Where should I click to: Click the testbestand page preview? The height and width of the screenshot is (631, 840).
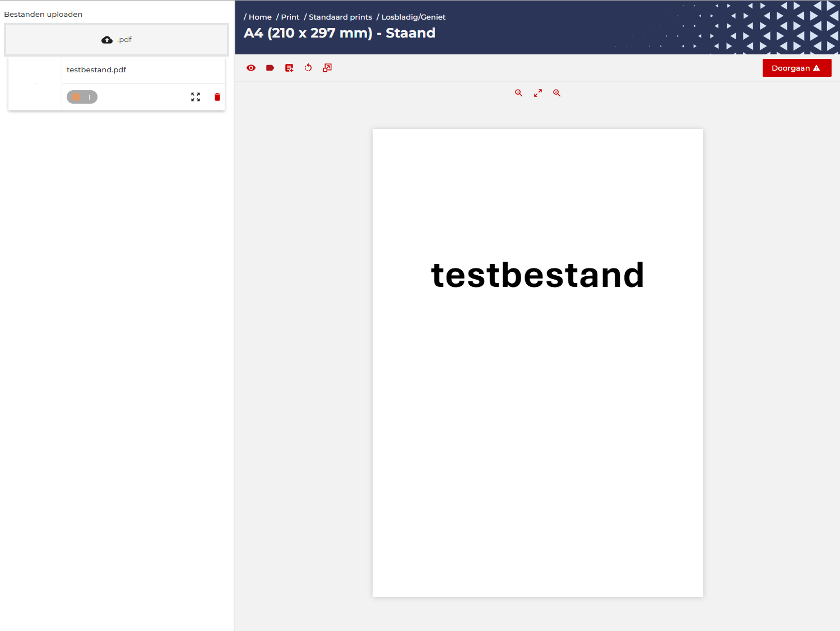[x=537, y=363]
